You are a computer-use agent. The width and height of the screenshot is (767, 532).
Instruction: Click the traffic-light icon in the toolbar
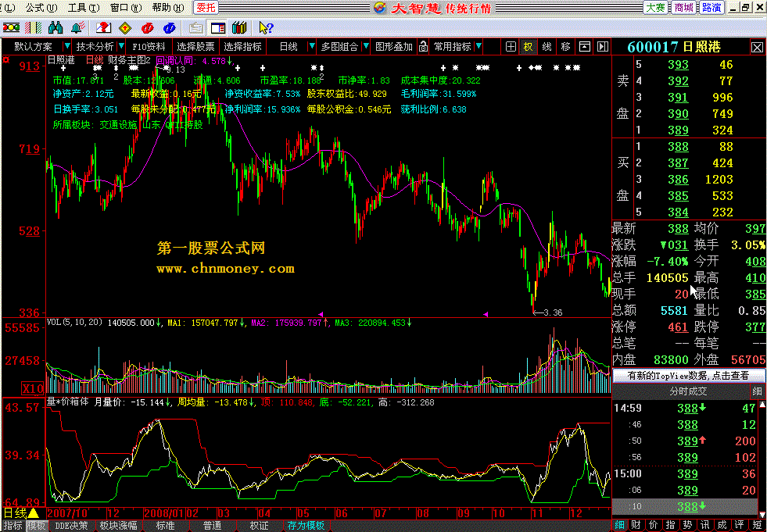[11, 27]
